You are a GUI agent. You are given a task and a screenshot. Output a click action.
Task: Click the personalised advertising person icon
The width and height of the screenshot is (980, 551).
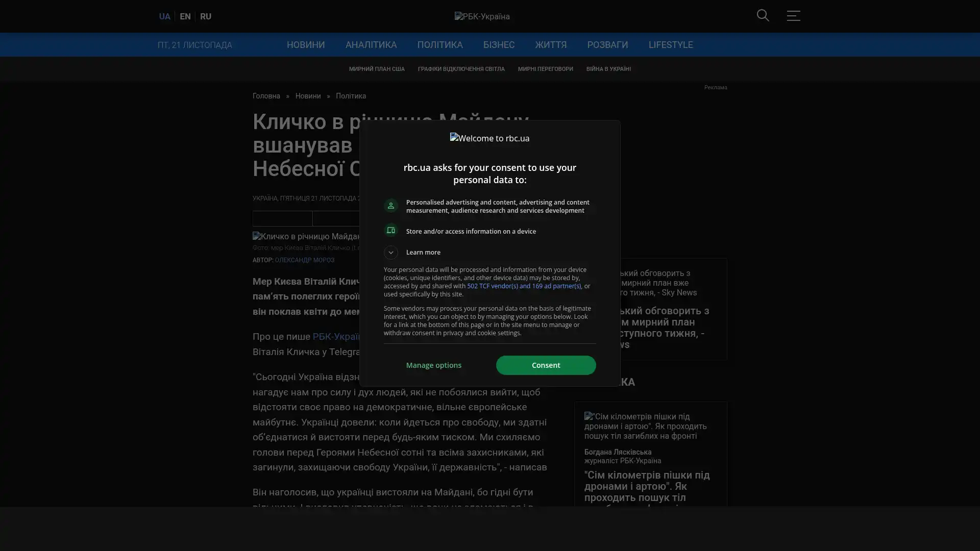click(390, 206)
